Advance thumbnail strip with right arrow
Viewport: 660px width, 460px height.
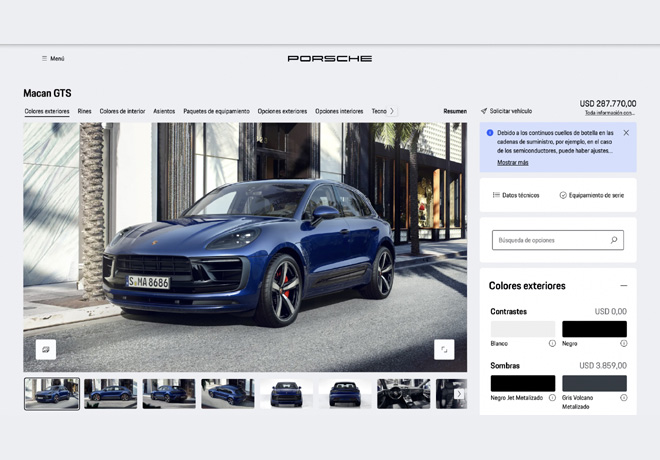click(459, 394)
